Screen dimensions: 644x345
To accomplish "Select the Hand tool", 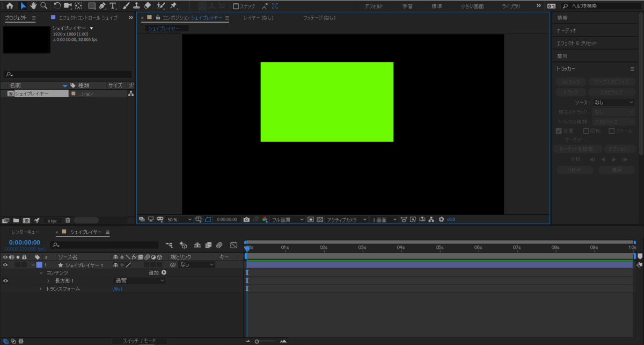I will 33,6.
